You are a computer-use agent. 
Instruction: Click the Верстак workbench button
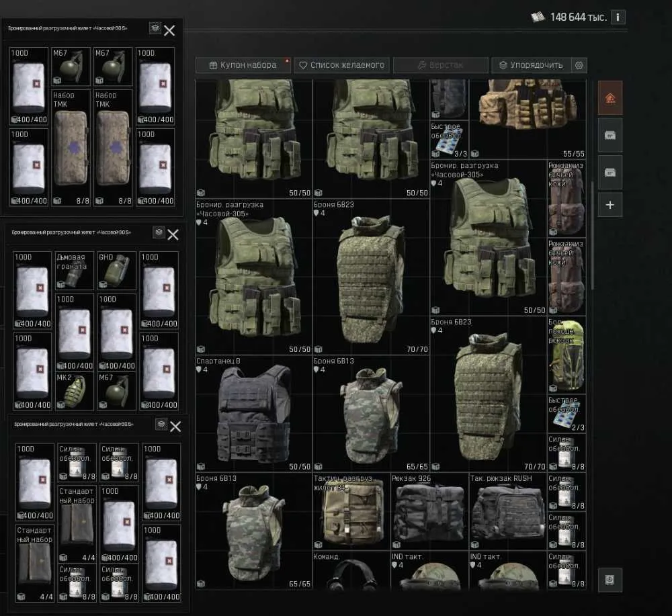[441, 65]
